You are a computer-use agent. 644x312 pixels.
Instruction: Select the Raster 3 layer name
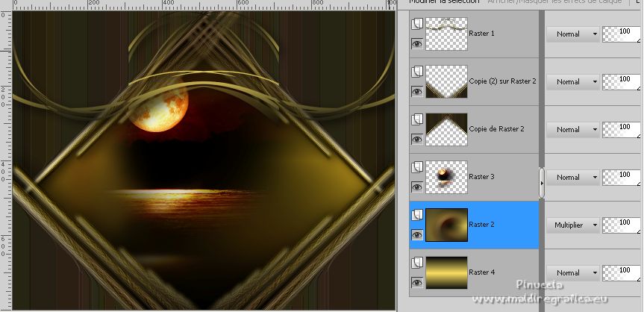pos(482,176)
